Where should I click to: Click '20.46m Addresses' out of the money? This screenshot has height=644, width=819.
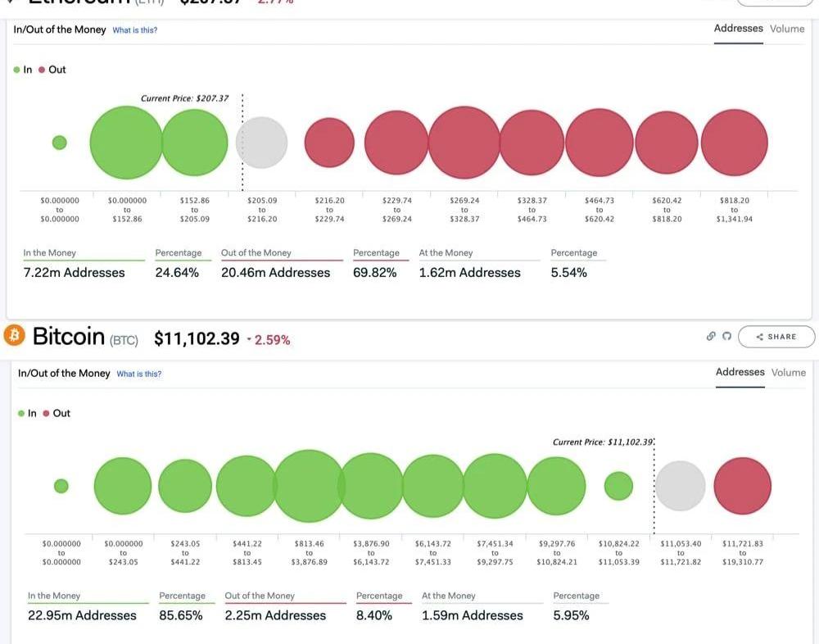(276, 272)
